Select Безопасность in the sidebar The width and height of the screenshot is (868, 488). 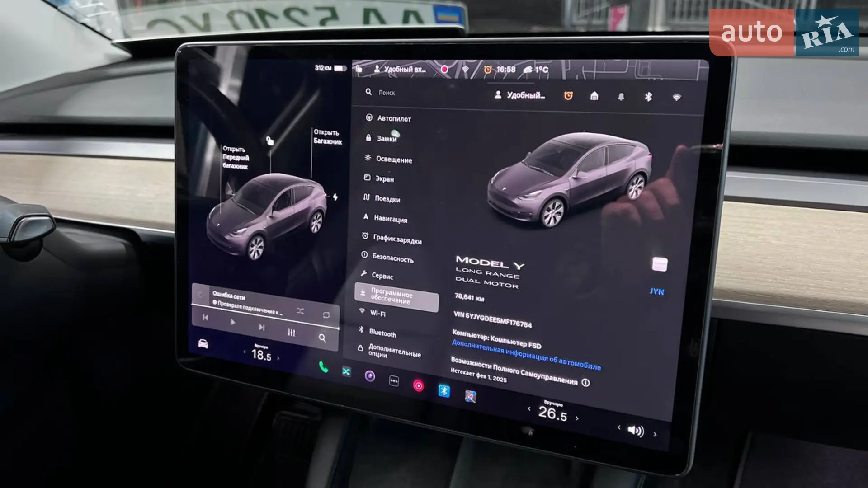pos(387,257)
